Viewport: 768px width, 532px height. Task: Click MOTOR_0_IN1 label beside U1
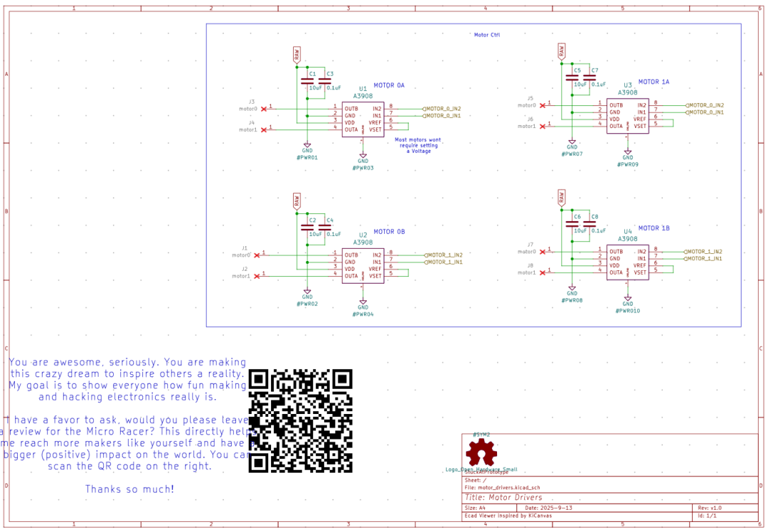tap(442, 116)
